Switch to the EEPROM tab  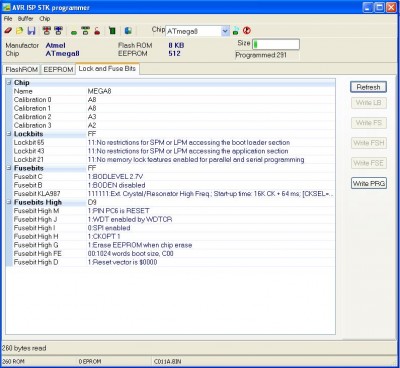coord(58,69)
